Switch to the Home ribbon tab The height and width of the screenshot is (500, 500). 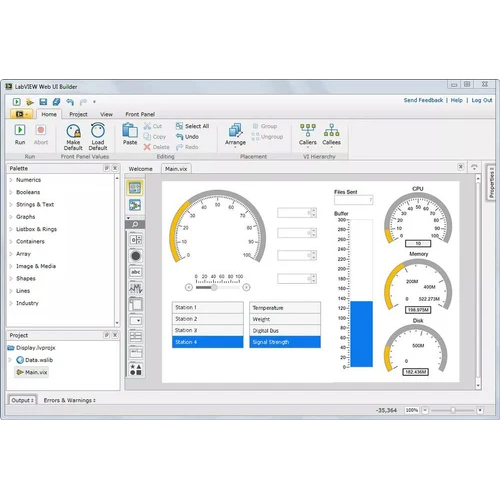point(49,114)
